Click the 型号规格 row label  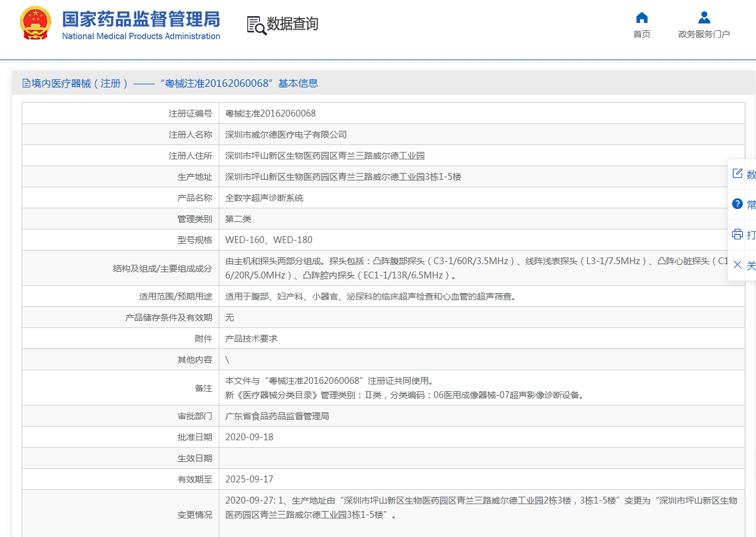(195, 240)
